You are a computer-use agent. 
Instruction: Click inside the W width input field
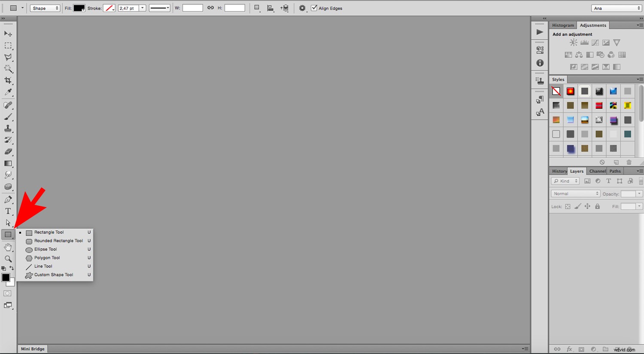point(192,8)
